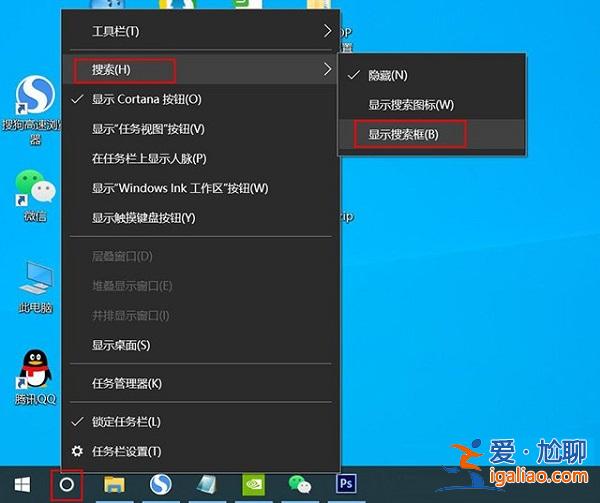Expand the 搜索(H) submenu arrow

327,69
